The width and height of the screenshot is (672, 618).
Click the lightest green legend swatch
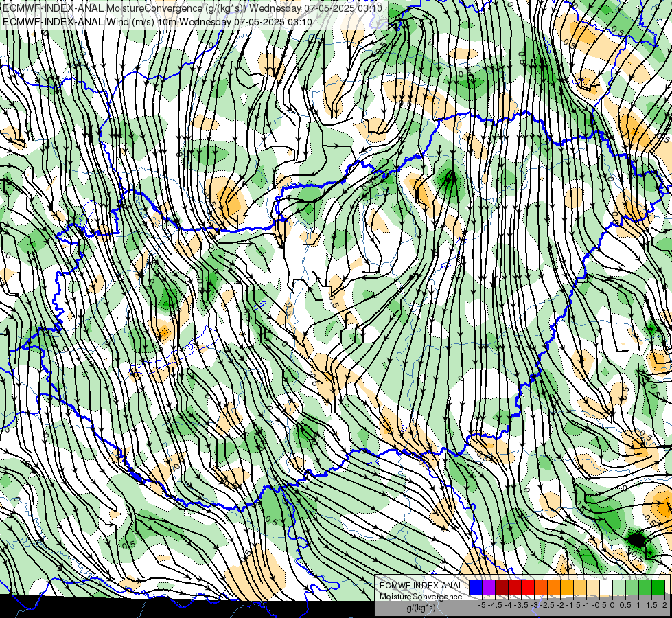619,587
